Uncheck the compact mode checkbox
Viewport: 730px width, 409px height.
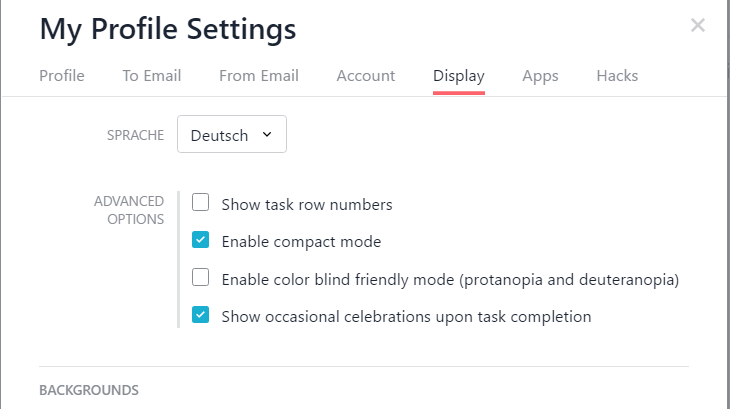tap(201, 240)
